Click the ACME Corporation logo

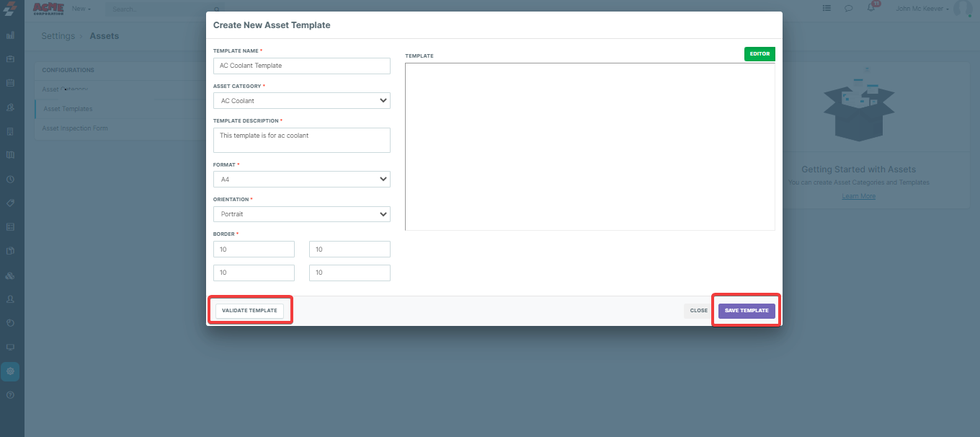coord(48,9)
